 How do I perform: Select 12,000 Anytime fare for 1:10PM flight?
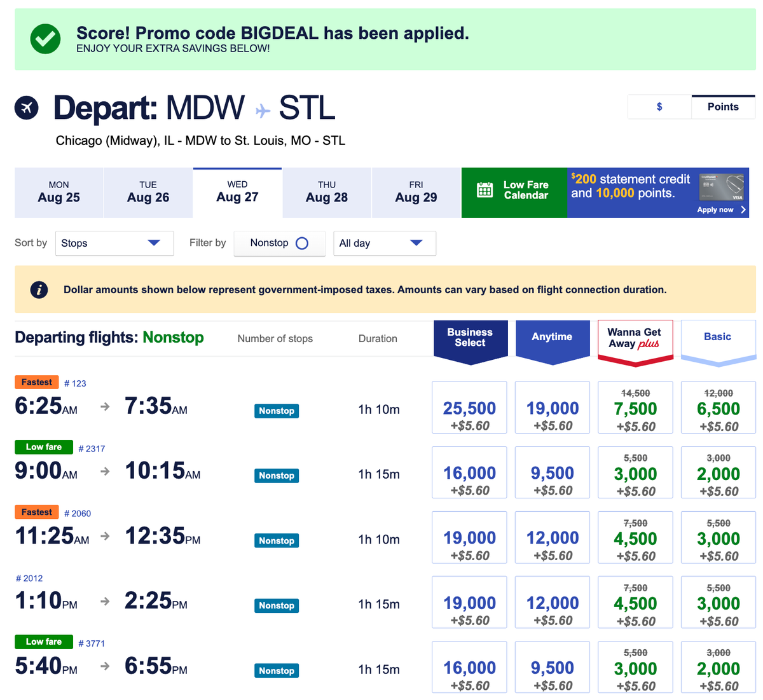553,602
